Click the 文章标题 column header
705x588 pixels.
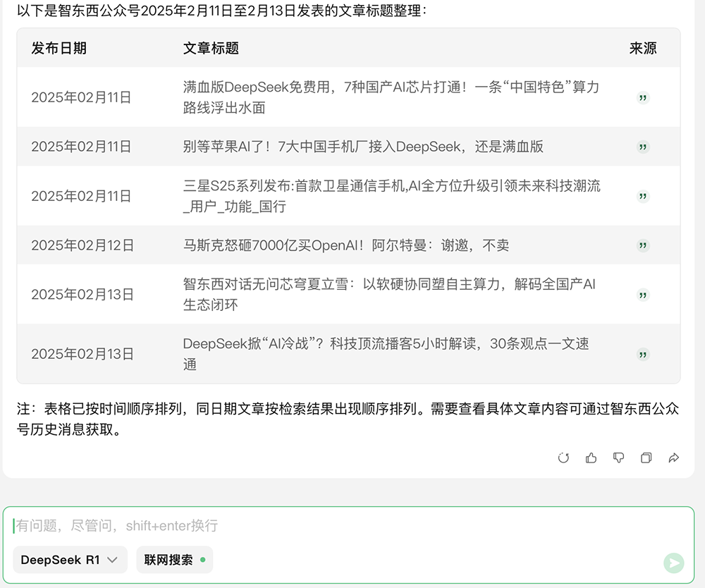pos(211,48)
